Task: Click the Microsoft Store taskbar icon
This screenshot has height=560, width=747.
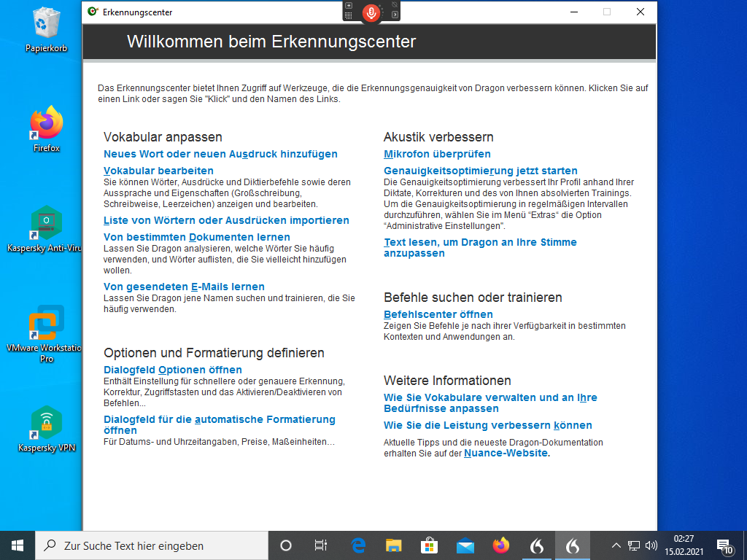Action: (x=429, y=545)
